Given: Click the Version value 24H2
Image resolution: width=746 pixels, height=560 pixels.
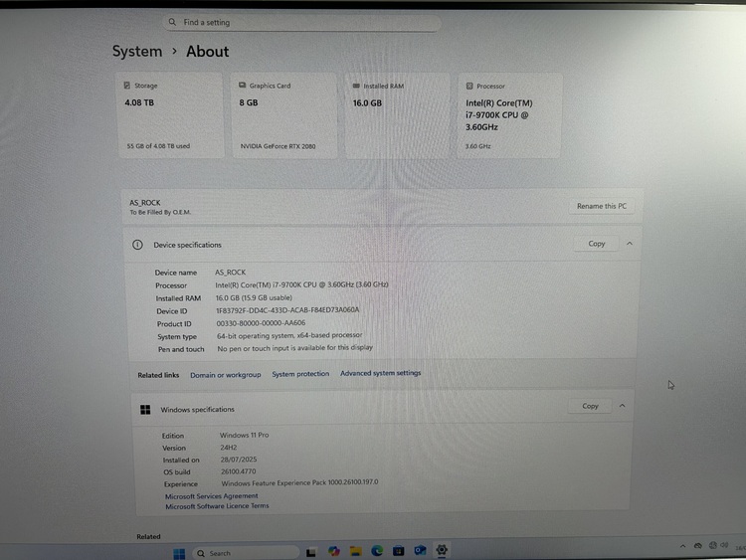Looking at the screenshot, I should [228, 448].
